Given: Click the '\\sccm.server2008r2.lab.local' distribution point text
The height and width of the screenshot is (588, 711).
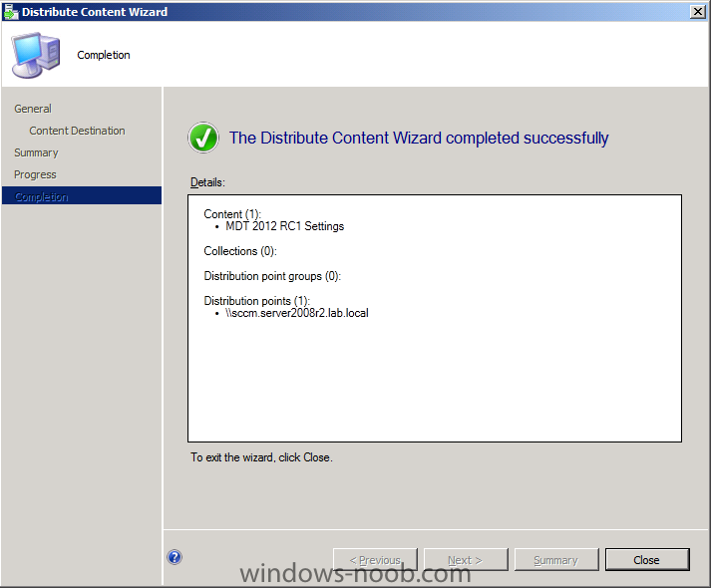Looking at the screenshot, I should coord(297,313).
